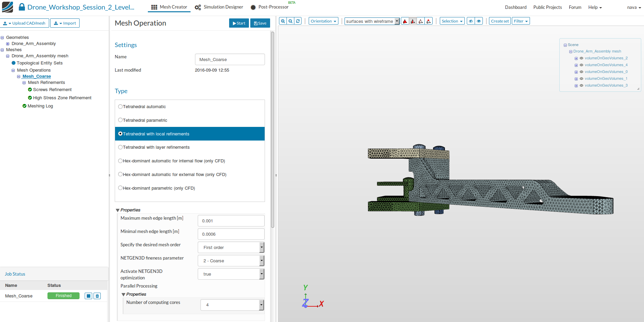Choose Hex-dominant parametric (only CFD) option
The width and height of the screenshot is (644, 322).
click(120, 188)
